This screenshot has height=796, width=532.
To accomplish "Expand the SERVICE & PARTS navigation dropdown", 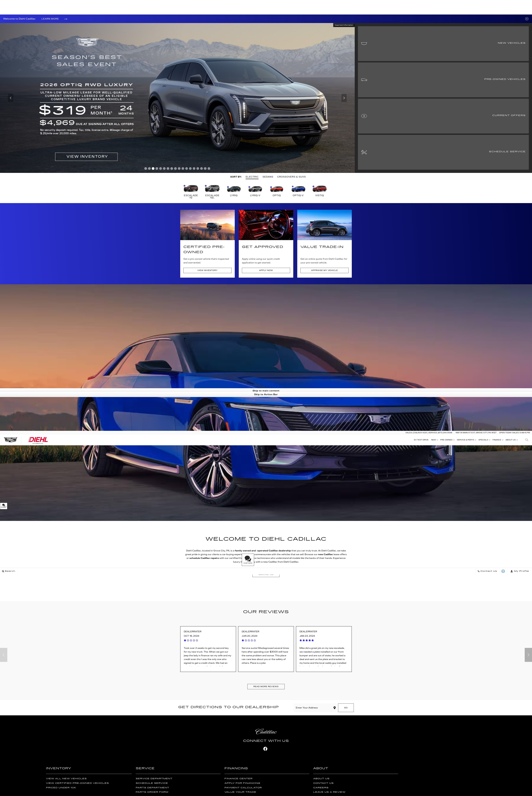I will tap(467, 440).
